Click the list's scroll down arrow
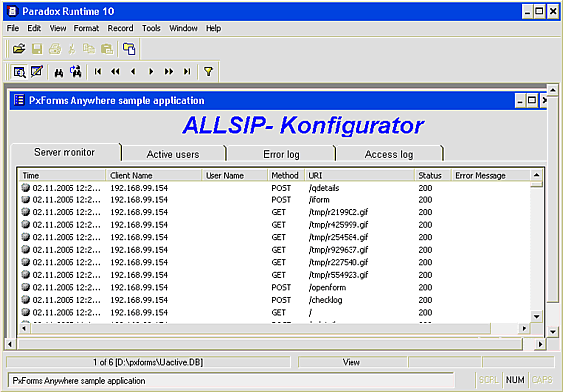 (x=537, y=316)
